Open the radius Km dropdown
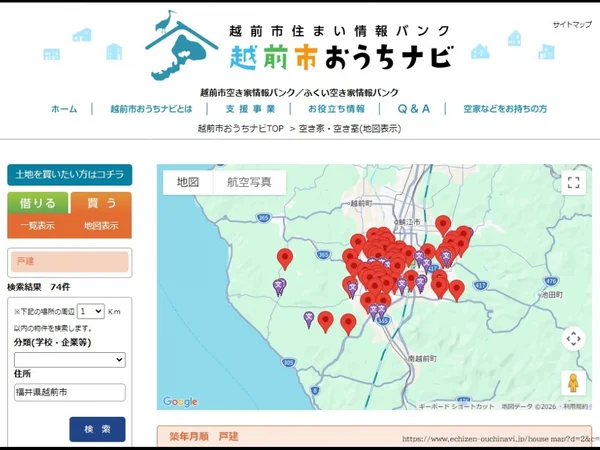This screenshot has height=450, width=600. click(90, 311)
